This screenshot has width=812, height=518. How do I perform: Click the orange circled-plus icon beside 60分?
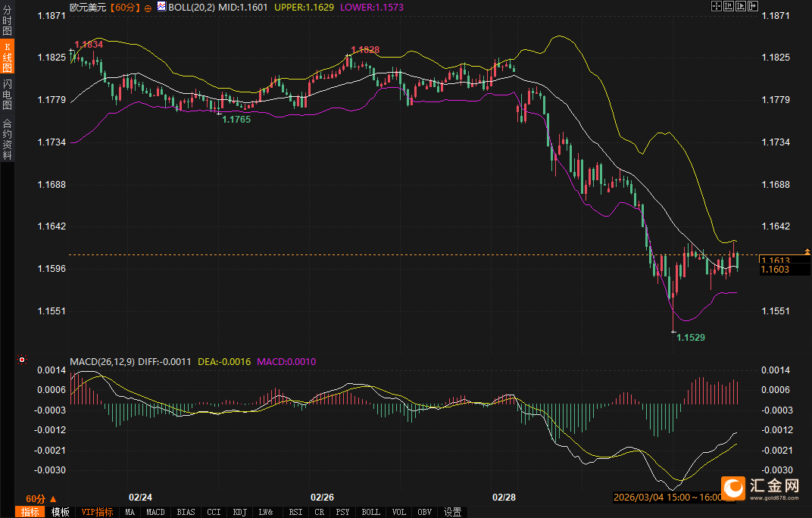tap(147, 7)
